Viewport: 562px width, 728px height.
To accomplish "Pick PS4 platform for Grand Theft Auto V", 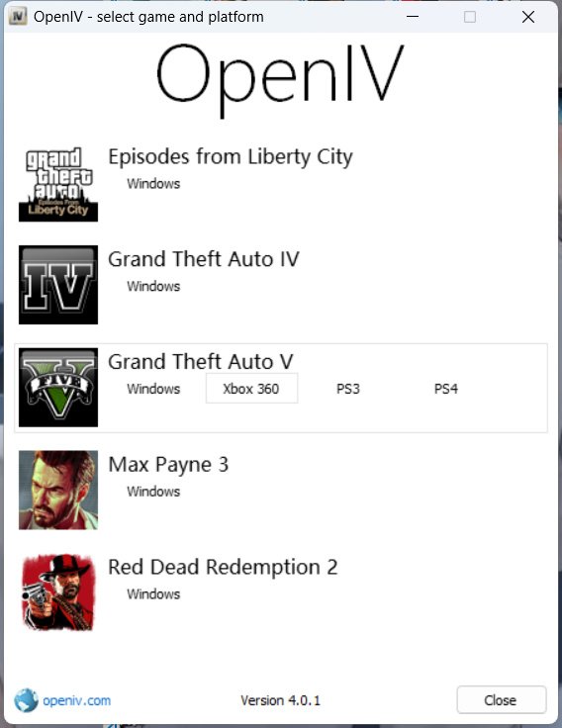I will click(x=446, y=389).
